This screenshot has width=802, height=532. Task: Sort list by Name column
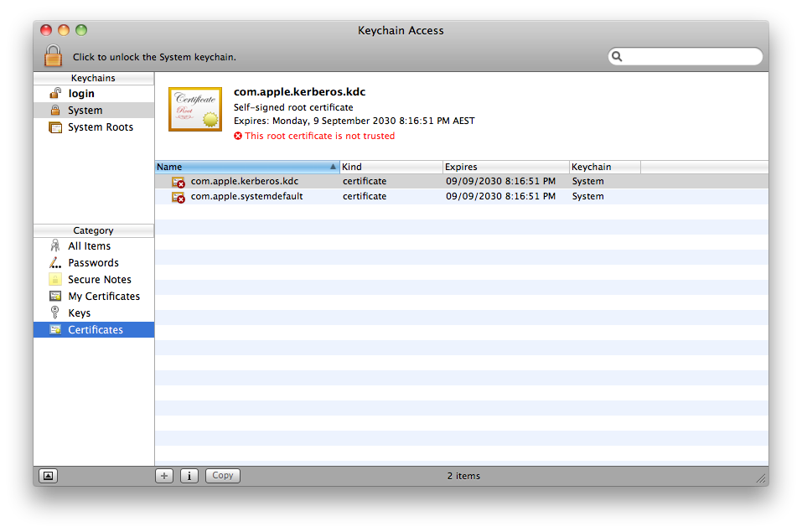point(247,167)
